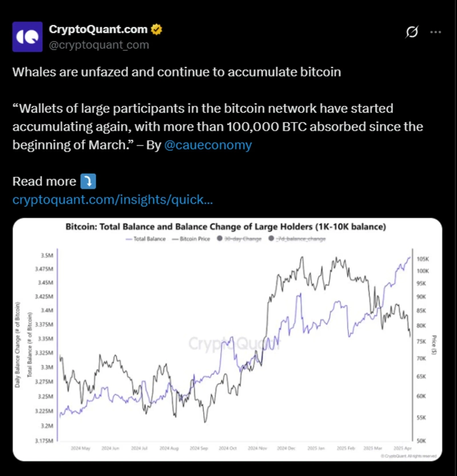This screenshot has height=476, width=457.
Task: Open the cryptoquant.com/insights link
Action: (x=113, y=200)
